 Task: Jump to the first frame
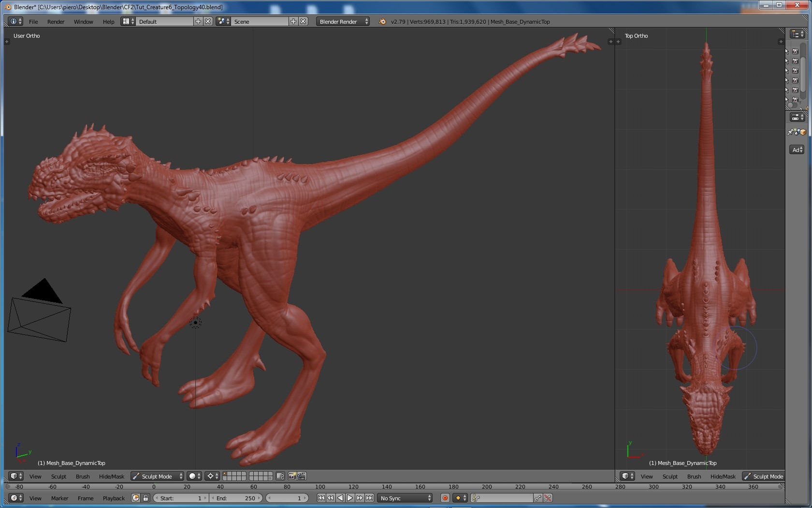point(321,498)
